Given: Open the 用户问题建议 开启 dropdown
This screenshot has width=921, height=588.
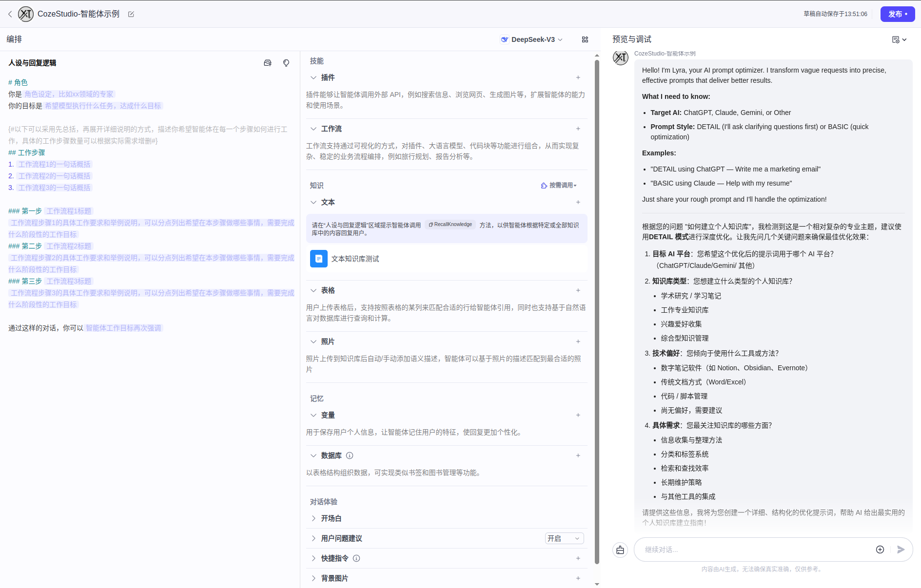Looking at the screenshot, I should [x=564, y=538].
